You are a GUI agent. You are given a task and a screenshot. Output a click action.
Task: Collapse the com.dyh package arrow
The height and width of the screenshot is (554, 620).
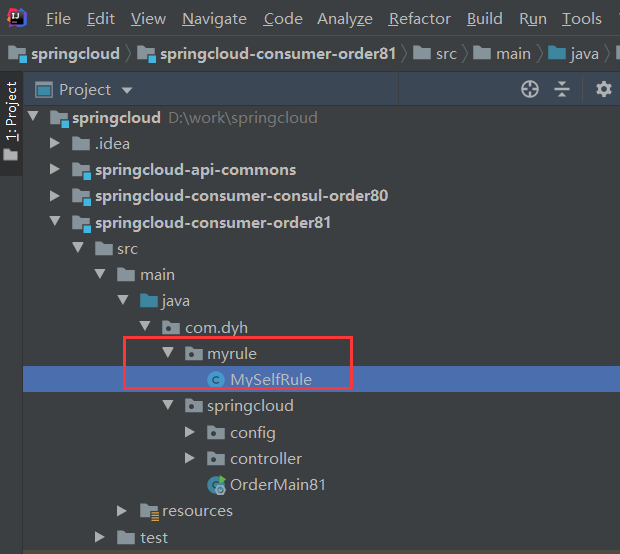click(x=145, y=326)
